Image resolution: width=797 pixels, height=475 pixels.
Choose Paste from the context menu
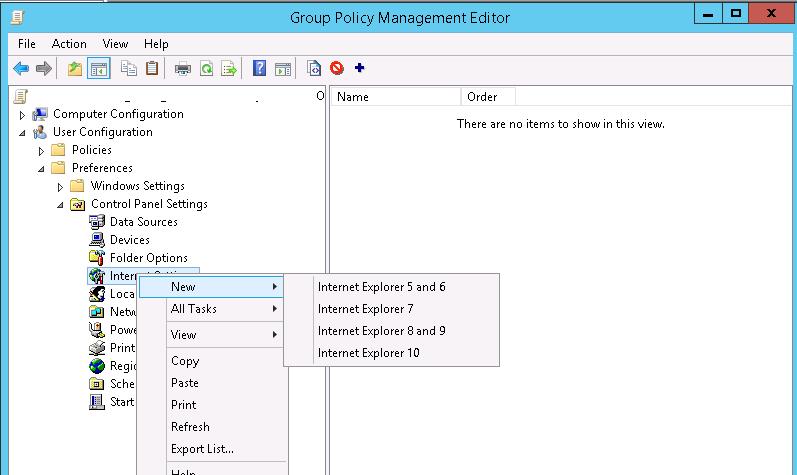click(x=211, y=383)
